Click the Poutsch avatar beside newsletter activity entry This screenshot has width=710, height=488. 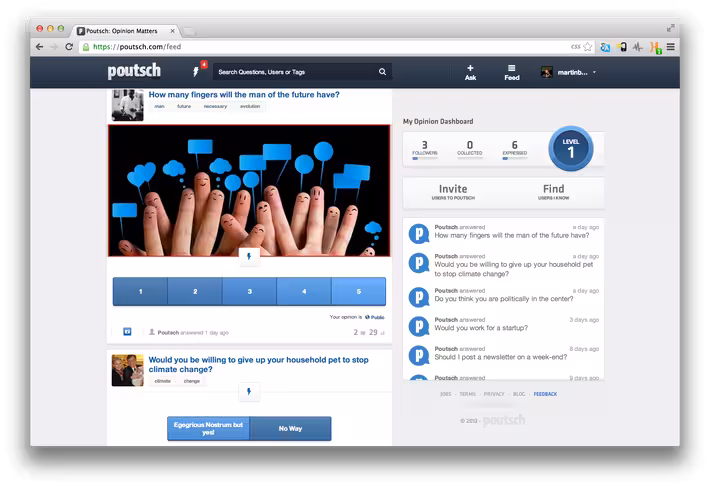(419, 355)
